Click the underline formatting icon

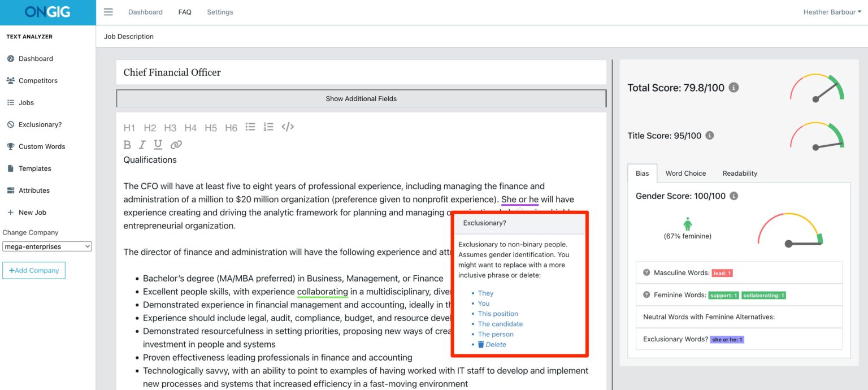[x=158, y=145]
